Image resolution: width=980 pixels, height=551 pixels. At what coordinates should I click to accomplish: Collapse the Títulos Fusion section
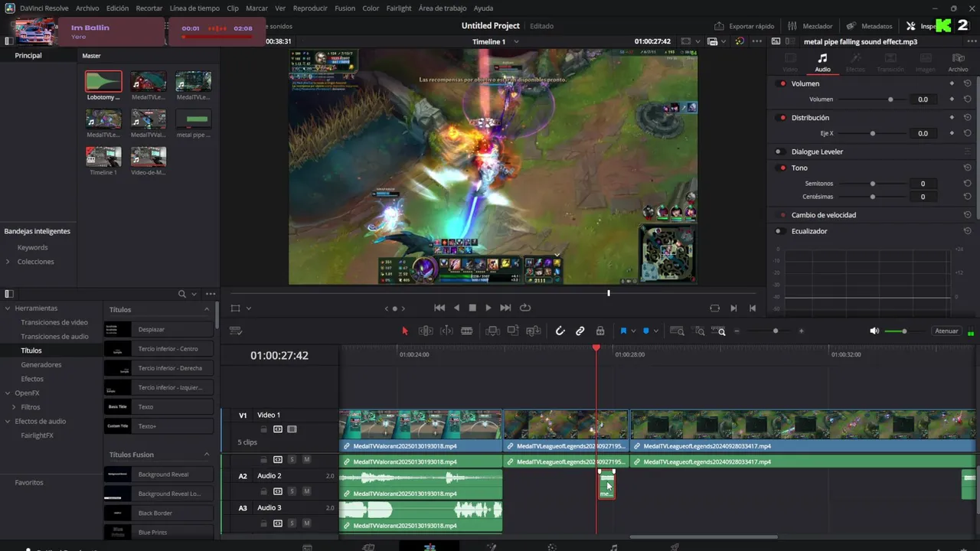[x=206, y=455]
